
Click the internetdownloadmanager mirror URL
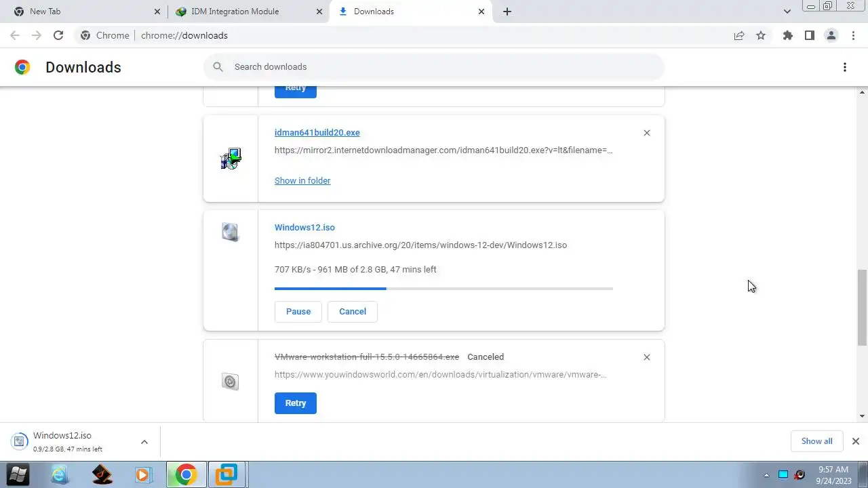(443, 150)
